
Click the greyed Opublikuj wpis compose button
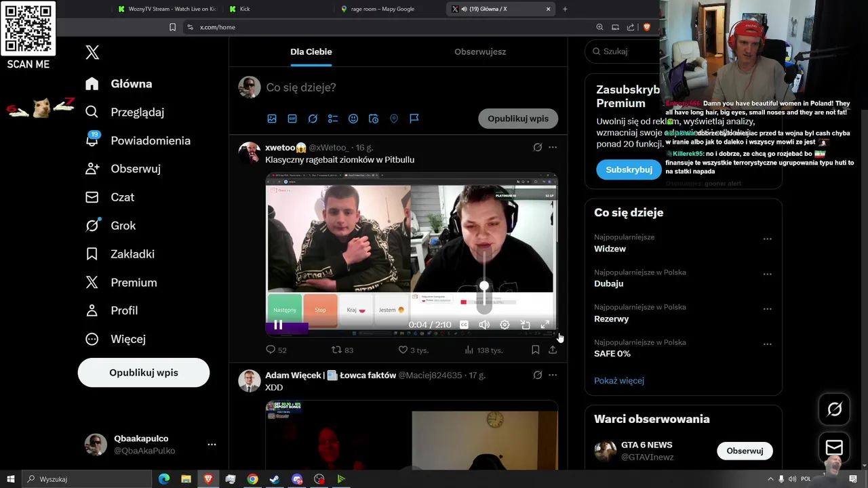(518, 119)
